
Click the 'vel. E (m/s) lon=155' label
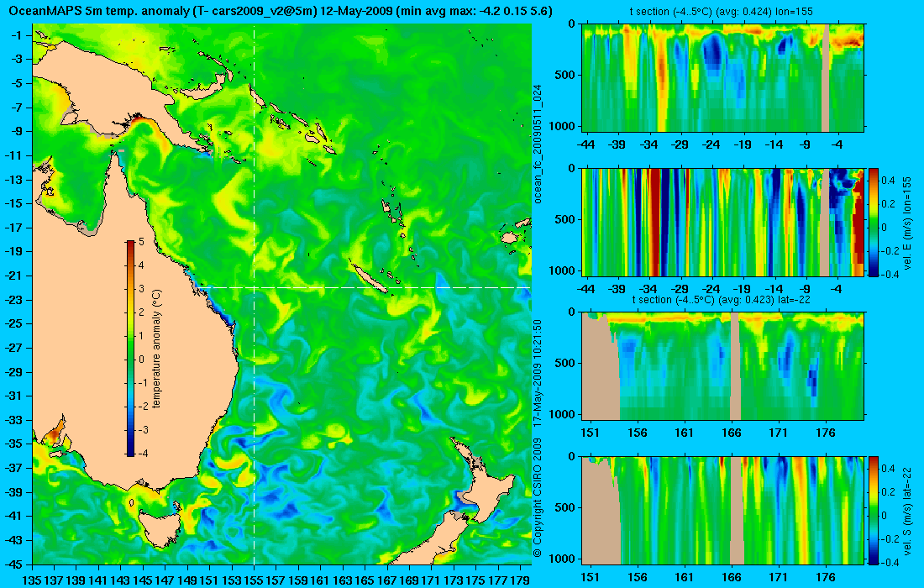click(907, 223)
